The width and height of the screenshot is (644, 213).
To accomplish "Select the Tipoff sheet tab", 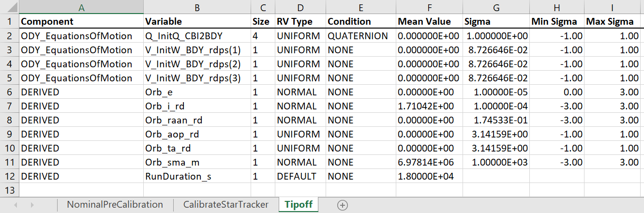I will click(298, 205).
